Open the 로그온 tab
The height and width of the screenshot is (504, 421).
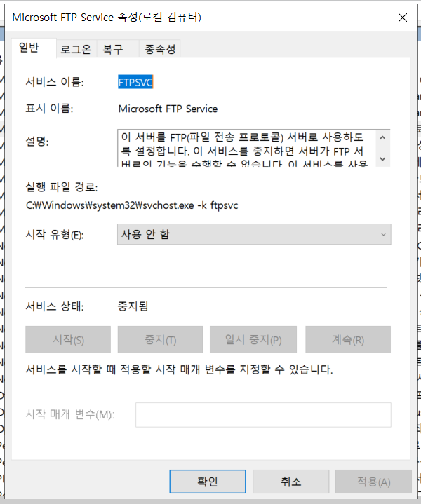tap(76, 49)
